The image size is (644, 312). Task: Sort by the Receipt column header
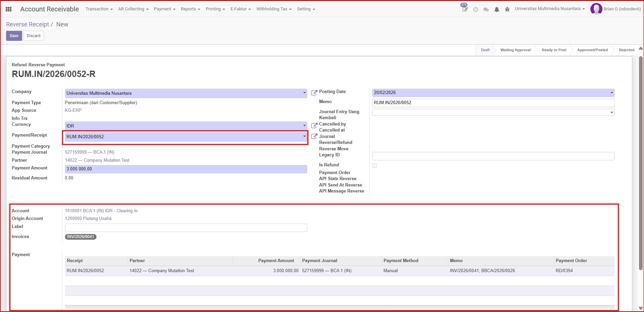(96, 261)
